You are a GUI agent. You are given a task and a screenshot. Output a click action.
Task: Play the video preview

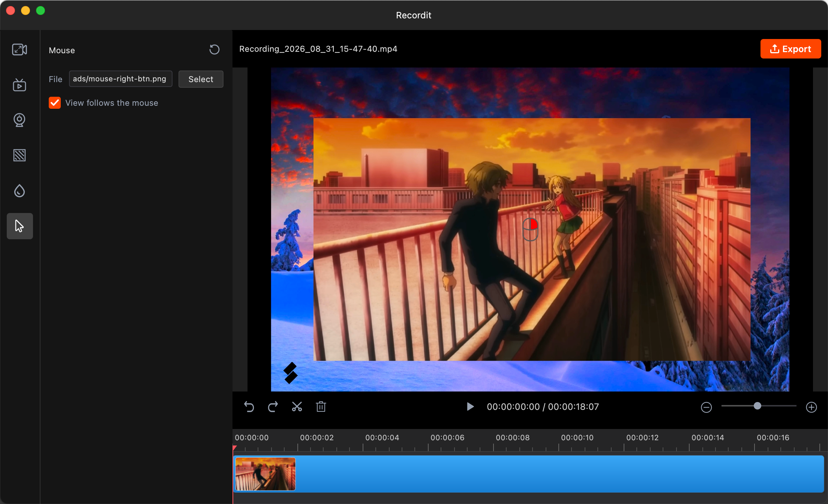click(470, 406)
